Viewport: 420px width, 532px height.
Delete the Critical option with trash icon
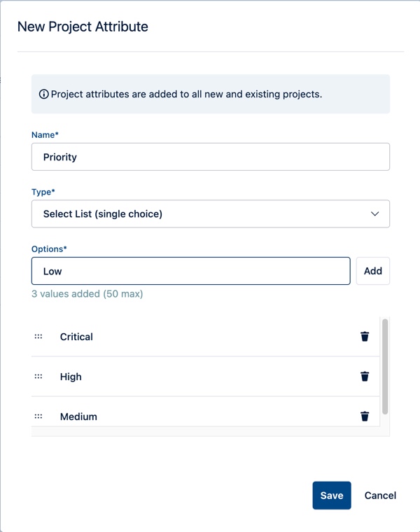pos(365,337)
